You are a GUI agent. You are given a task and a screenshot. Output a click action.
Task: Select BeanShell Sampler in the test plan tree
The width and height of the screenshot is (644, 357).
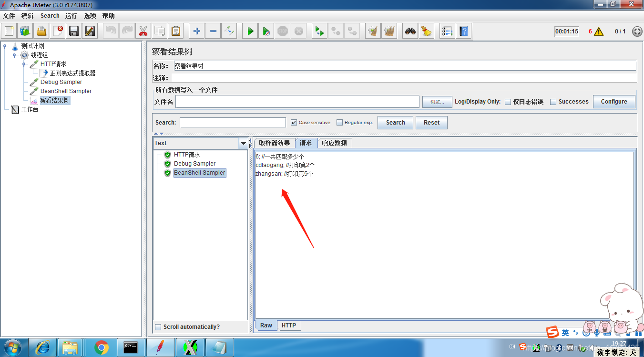pos(66,91)
